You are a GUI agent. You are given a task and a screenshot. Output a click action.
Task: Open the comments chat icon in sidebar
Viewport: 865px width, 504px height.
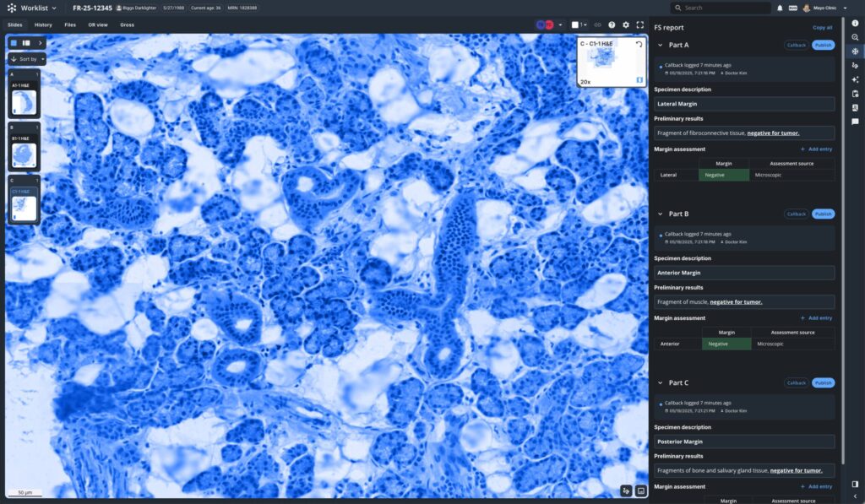(855, 122)
